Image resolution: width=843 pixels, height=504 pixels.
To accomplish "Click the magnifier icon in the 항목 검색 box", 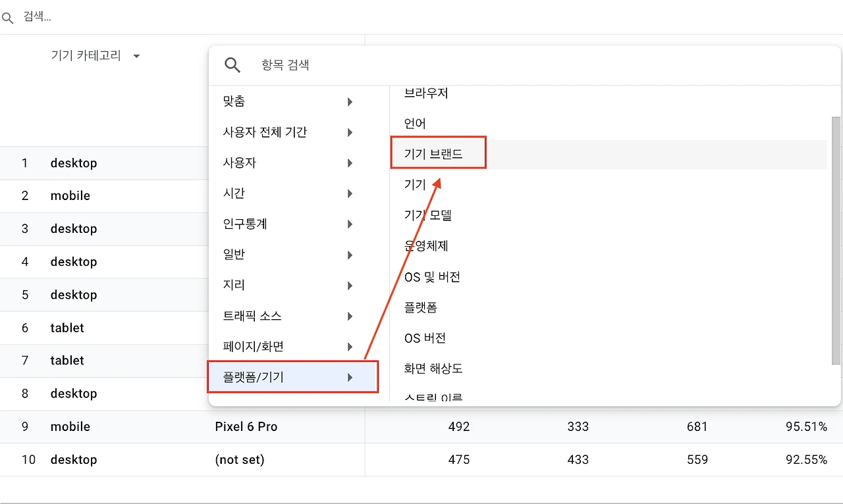I will click(232, 64).
